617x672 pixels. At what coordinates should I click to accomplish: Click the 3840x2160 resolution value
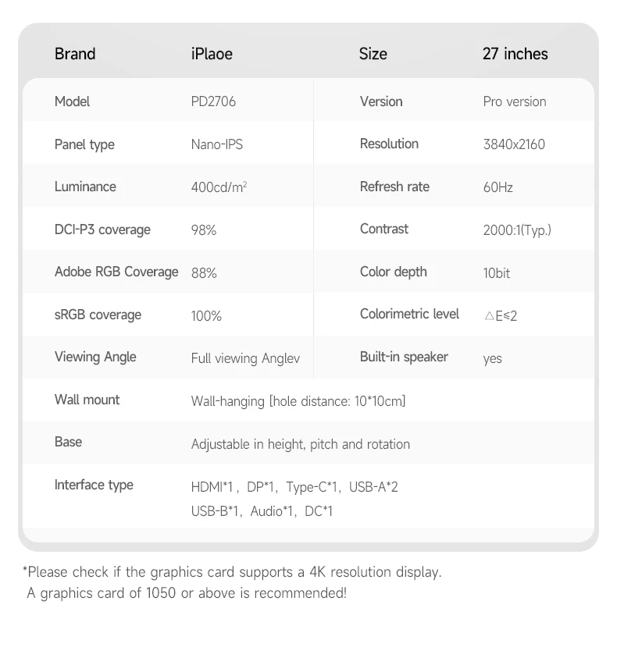(x=514, y=144)
